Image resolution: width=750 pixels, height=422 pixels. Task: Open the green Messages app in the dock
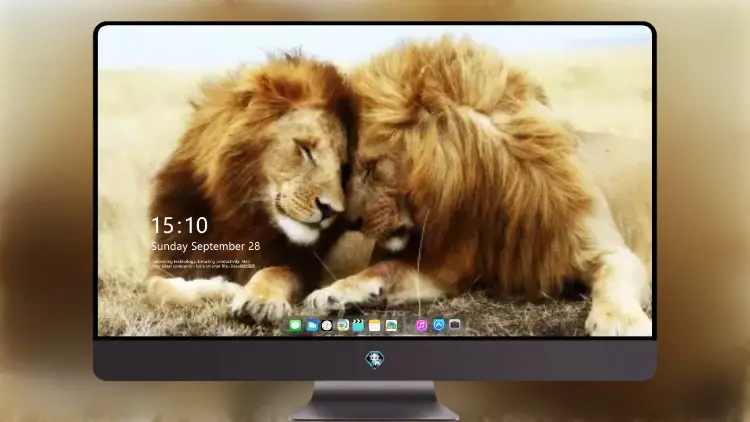tap(295, 325)
